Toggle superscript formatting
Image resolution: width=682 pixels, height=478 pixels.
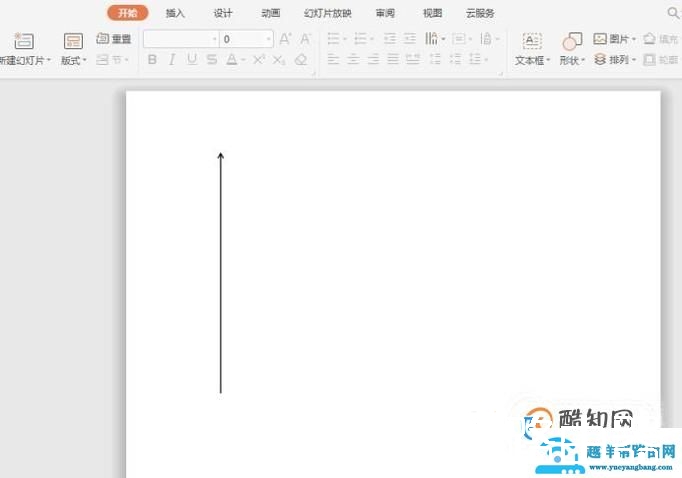click(x=259, y=60)
